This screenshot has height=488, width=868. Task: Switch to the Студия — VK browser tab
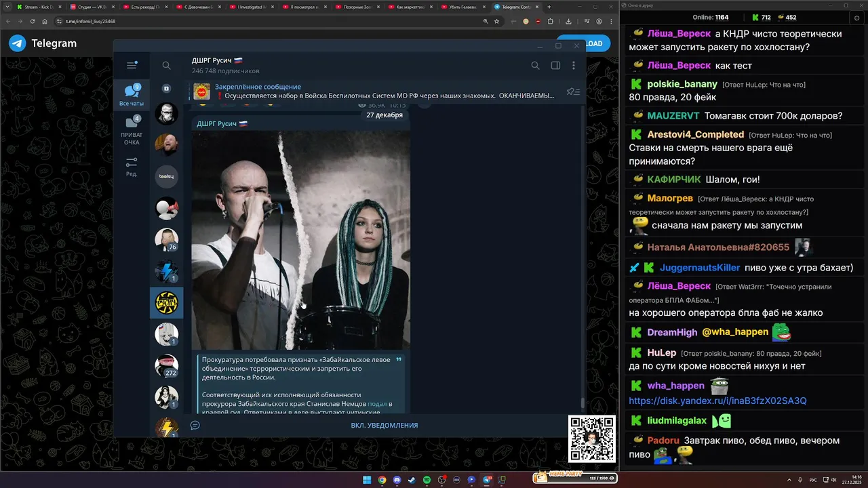[x=92, y=7]
